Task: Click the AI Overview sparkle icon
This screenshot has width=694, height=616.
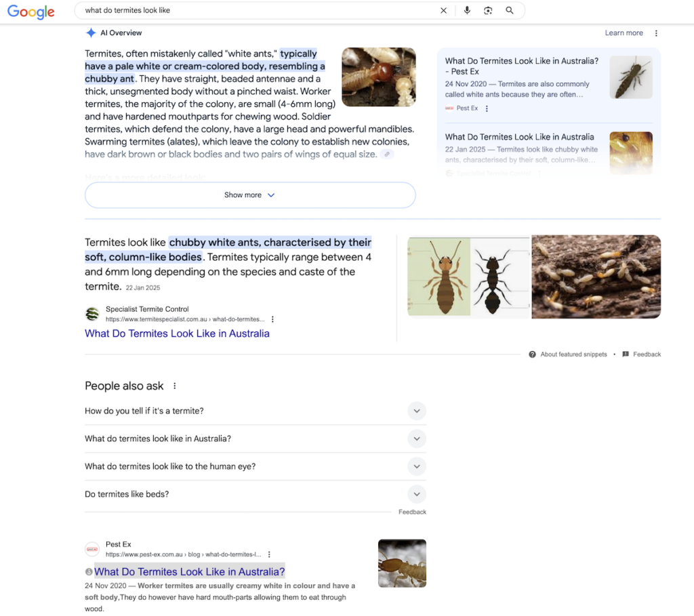Action: pyautogui.click(x=91, y=33)
